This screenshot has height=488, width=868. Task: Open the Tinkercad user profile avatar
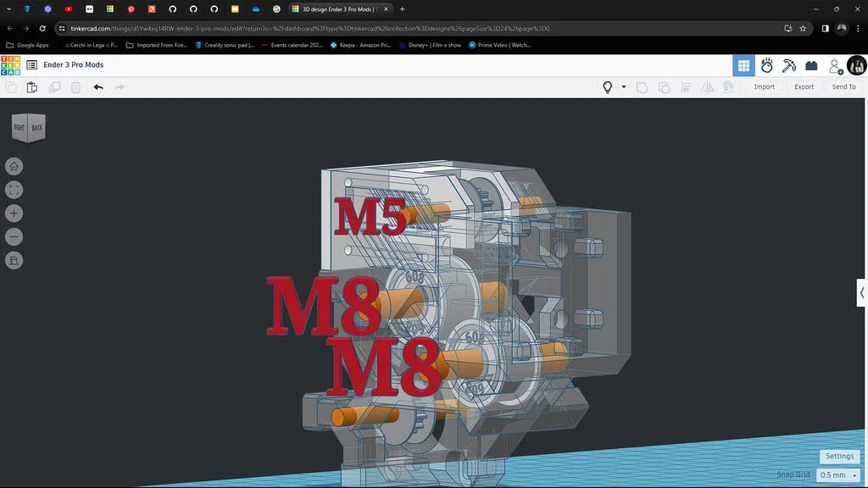(x=856, y=66)
